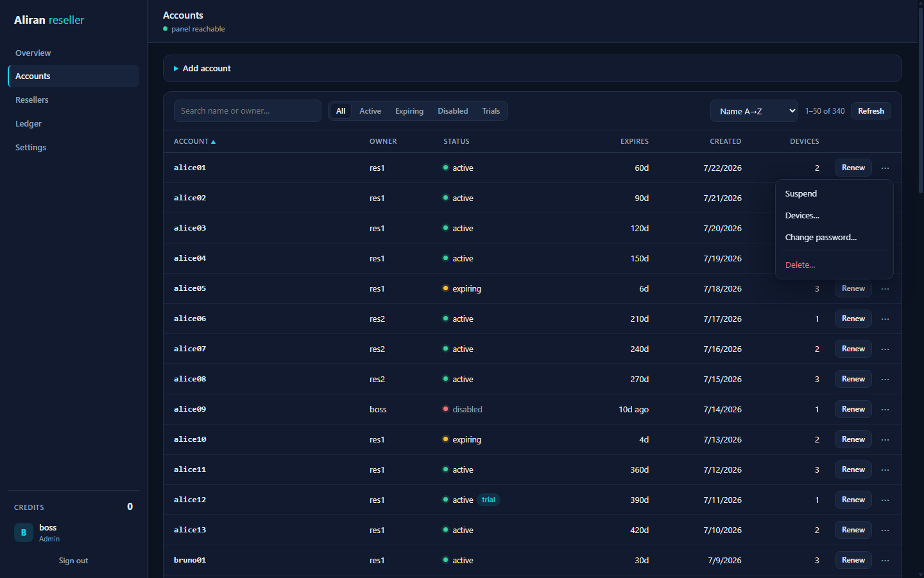The image size is (924, 578).
Task: Open more actions menu for alice11
Action: [x=885, y=469]
